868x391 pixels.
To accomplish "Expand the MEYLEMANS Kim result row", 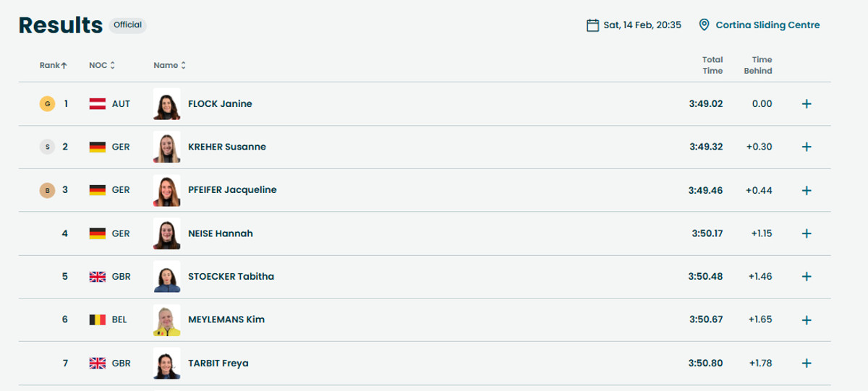I will [x=807, y=319].
